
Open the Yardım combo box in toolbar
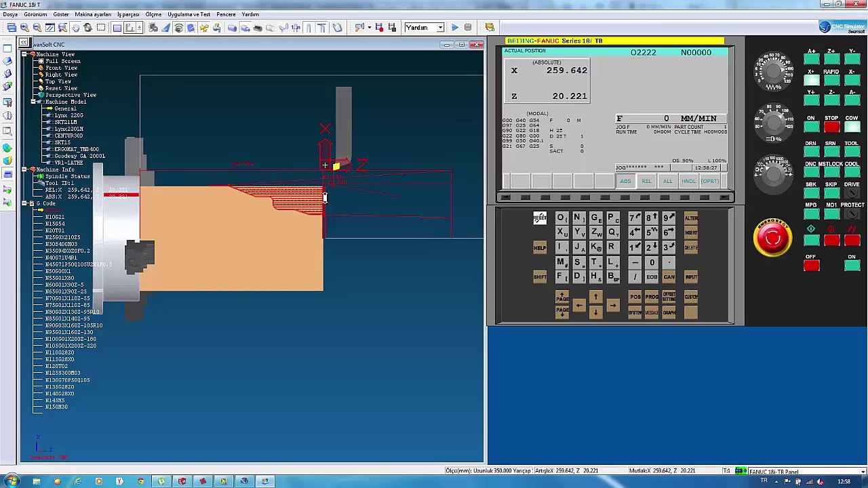tap(424, 28)
